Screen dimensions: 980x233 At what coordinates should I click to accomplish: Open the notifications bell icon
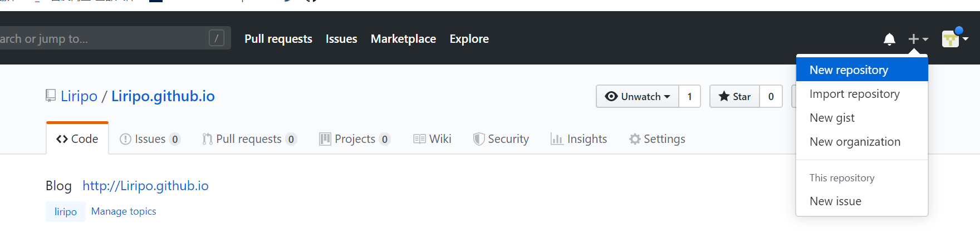tap(889, 39)
